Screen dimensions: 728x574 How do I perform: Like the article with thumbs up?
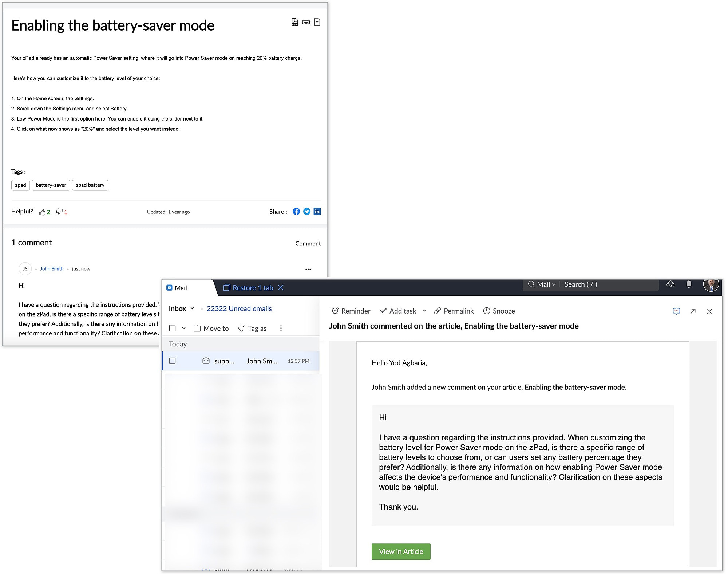[43, 212]
